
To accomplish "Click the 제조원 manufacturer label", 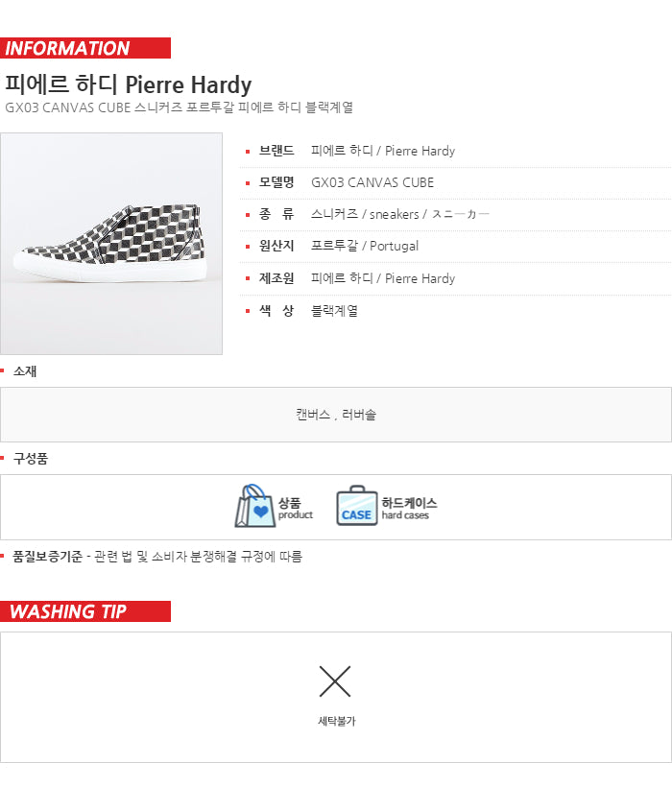I will pyautogui.click(x=276, y=278).
